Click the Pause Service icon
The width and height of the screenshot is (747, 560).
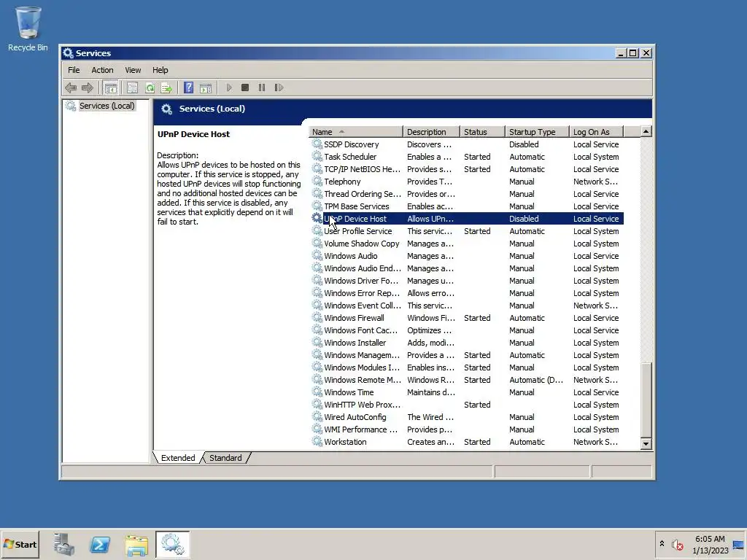[x=262, y=87]
